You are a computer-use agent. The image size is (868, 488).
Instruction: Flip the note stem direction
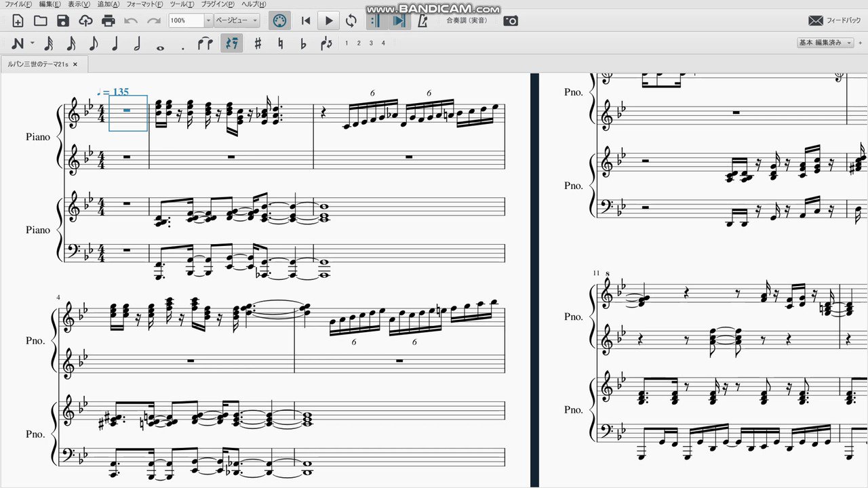coord(326,44)
